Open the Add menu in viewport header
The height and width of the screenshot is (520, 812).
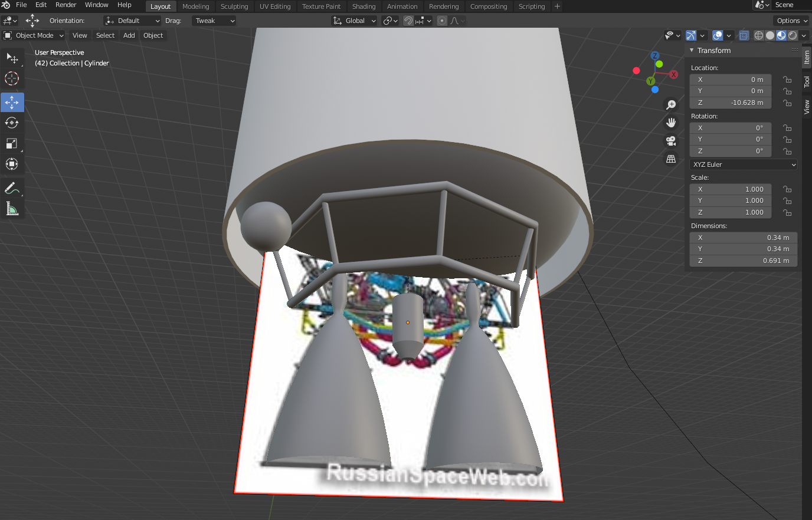coord(129,35)
